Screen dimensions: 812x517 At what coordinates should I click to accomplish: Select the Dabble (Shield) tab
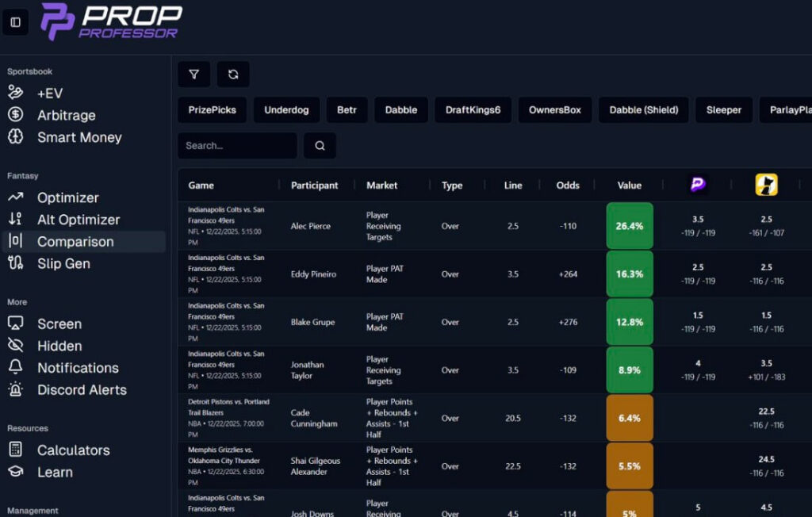click(644, 110)
